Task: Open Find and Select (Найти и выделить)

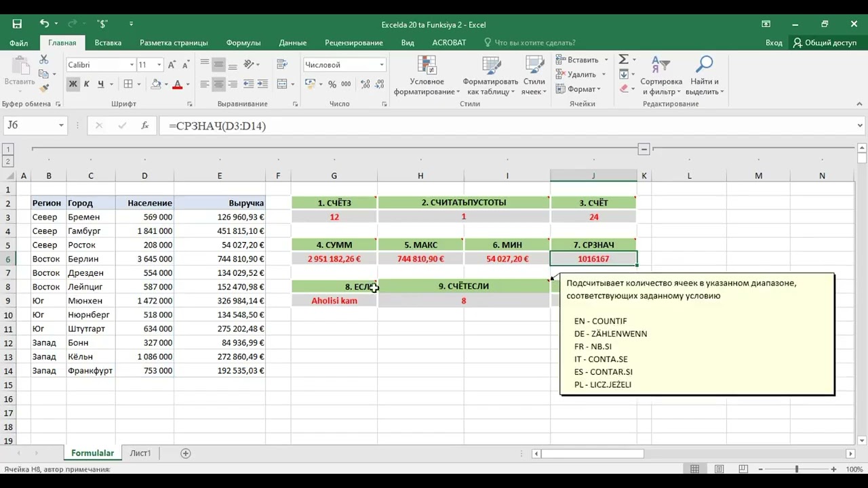Action: pos(705,75)
